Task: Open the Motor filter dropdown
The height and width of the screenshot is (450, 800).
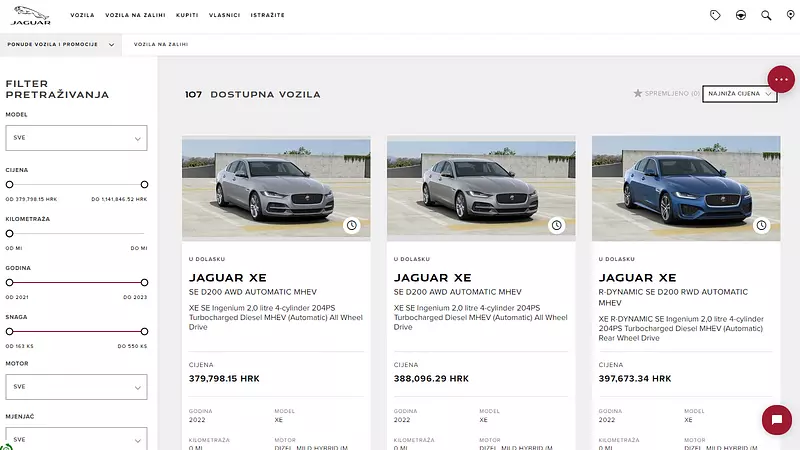Action: (77, 387)
